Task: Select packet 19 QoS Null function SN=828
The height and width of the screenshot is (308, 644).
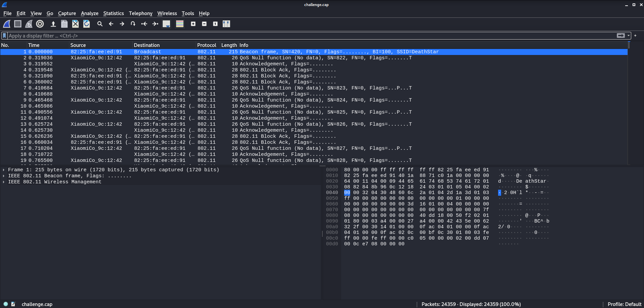Action: point(314,160)
